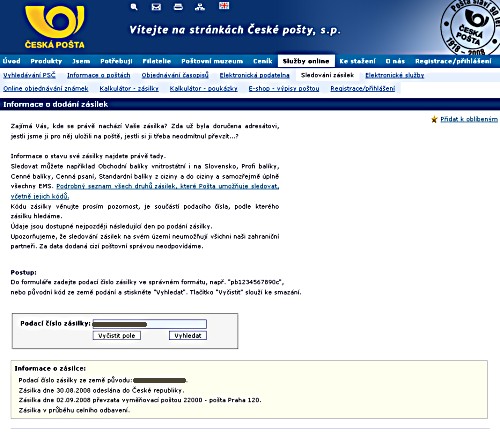Open the Potřebuji menu item
This screenshot has height=437, width=500.
pos(116,61)
